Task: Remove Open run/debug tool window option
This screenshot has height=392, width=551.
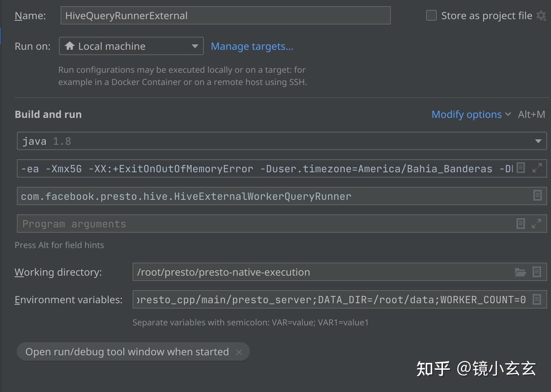Action: click(x=239, y=352)
